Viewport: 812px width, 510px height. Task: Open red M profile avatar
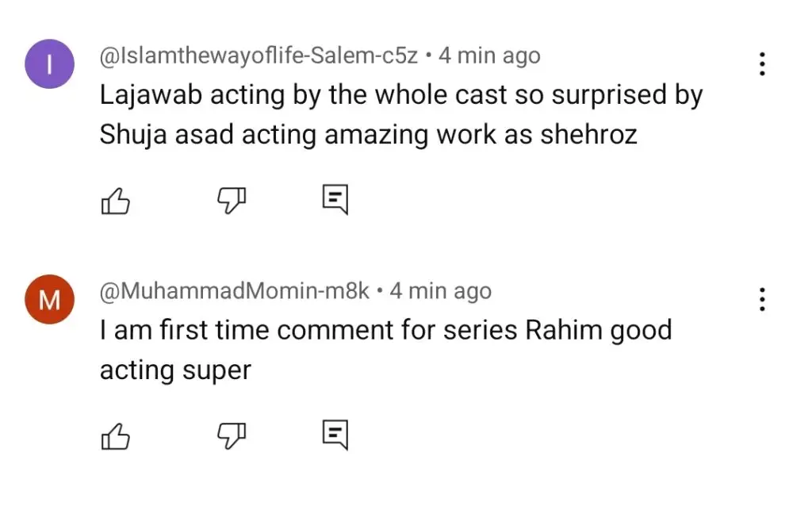[50, 300]
